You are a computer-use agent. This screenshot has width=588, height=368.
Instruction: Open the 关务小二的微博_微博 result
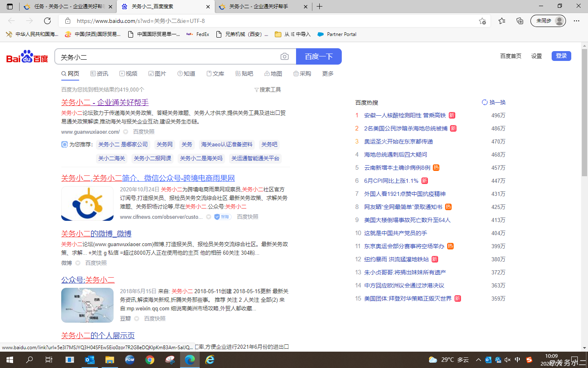point(96,233)
